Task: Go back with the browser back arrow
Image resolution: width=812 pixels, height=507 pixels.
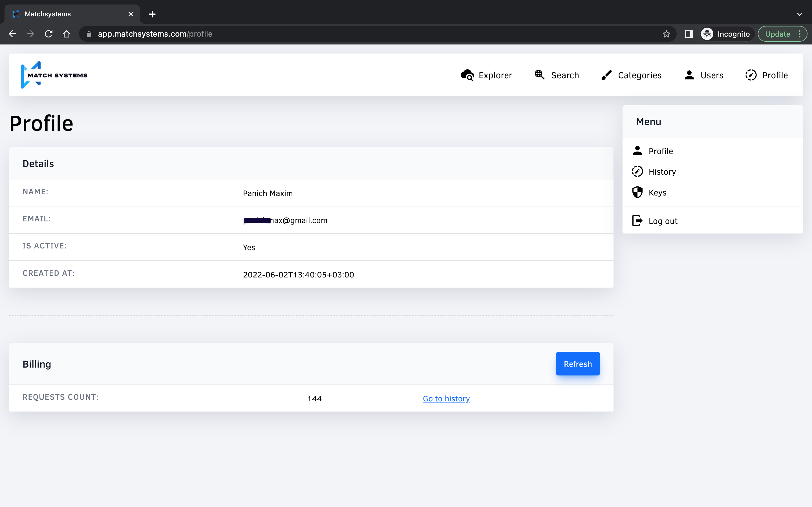Action: [x=12, y=34]
